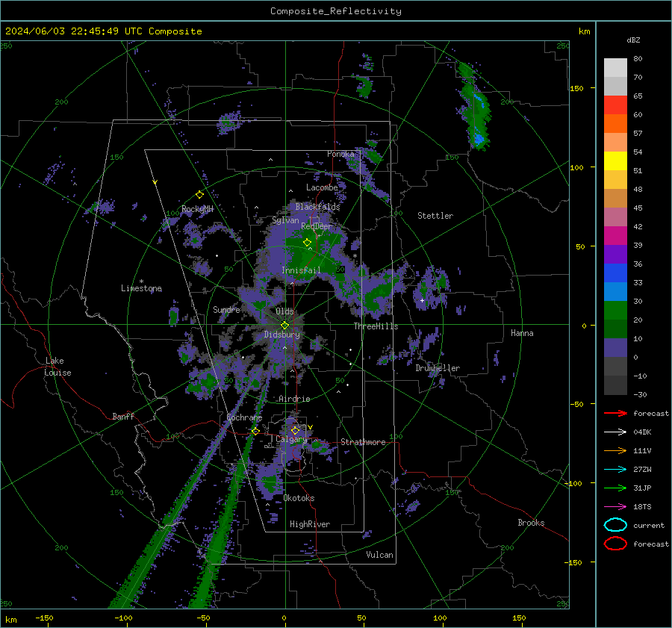Click the RedDeer city label
Image resolution: width=672 pixels, height=628 pixels.
point(317,226)
